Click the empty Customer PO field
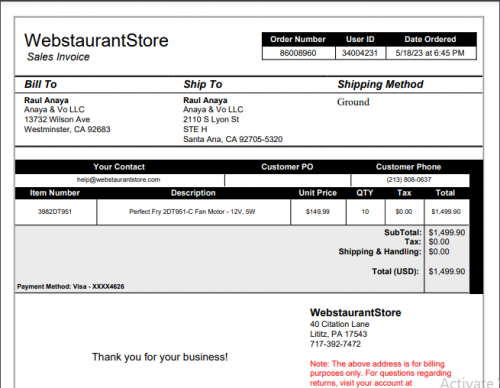The image size is (500, 388). click(288, 180)
